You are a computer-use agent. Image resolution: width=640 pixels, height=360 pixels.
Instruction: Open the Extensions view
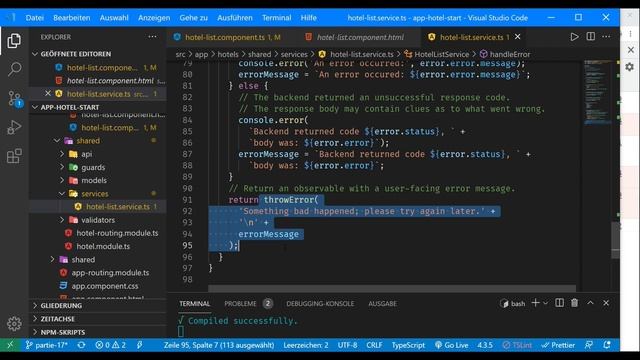(14, 156)
